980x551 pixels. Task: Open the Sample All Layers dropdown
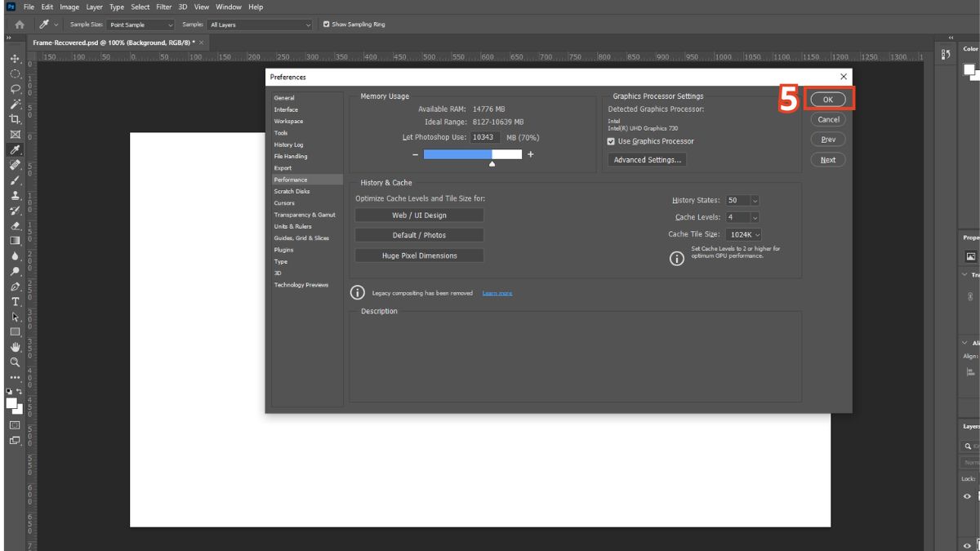[260, 24]
